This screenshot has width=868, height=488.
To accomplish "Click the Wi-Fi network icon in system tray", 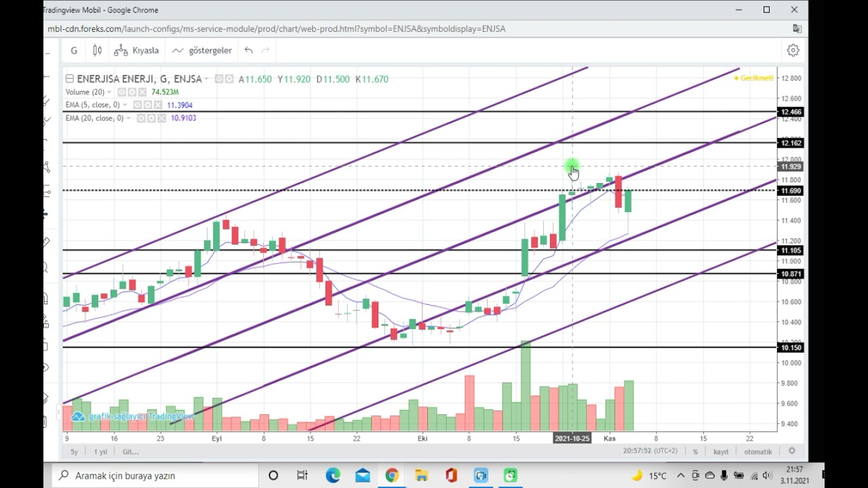I will (x=754, y=476).
